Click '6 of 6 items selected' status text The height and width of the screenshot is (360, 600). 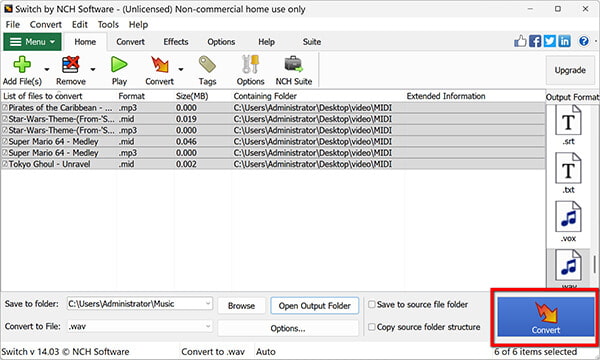pyautogui.click(x=535, y=351)
